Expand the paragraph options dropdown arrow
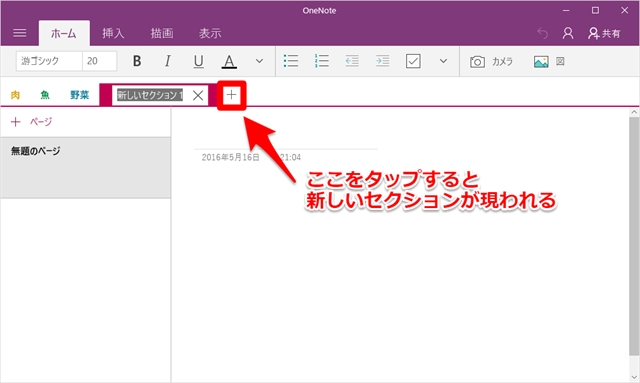 click(x=443, y=61)
